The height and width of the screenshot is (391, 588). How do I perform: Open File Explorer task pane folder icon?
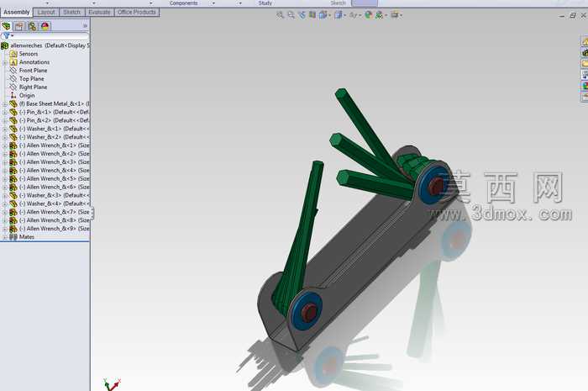point(585,64)
